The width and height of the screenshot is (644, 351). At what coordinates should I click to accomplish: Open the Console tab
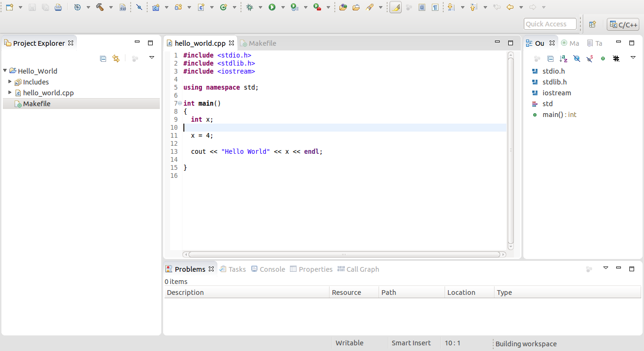tap(268, 269)
